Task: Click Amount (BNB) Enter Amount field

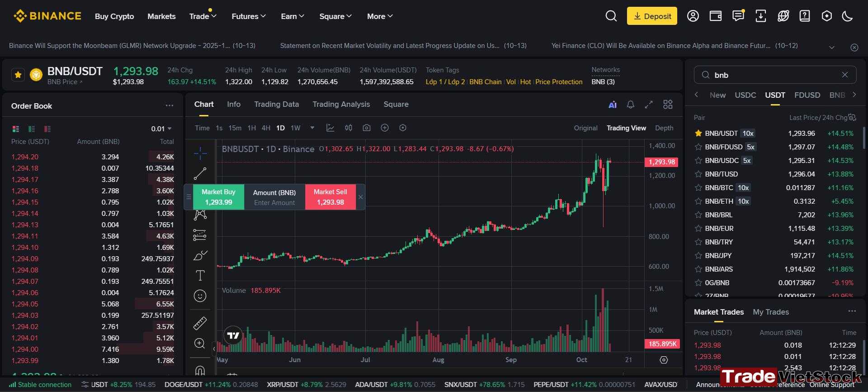Action: pos(274,197)
